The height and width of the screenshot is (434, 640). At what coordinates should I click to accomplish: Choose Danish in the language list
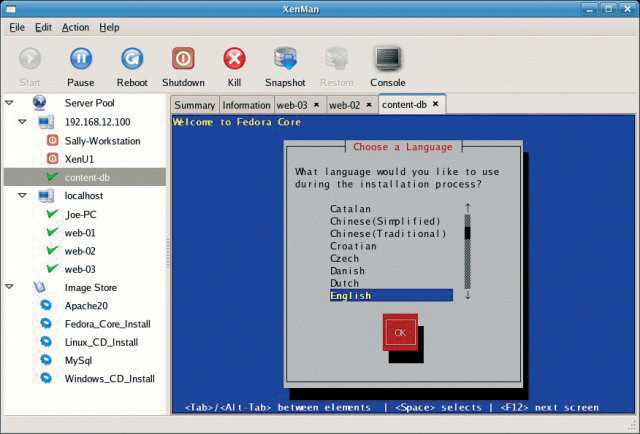coord(347,271)
